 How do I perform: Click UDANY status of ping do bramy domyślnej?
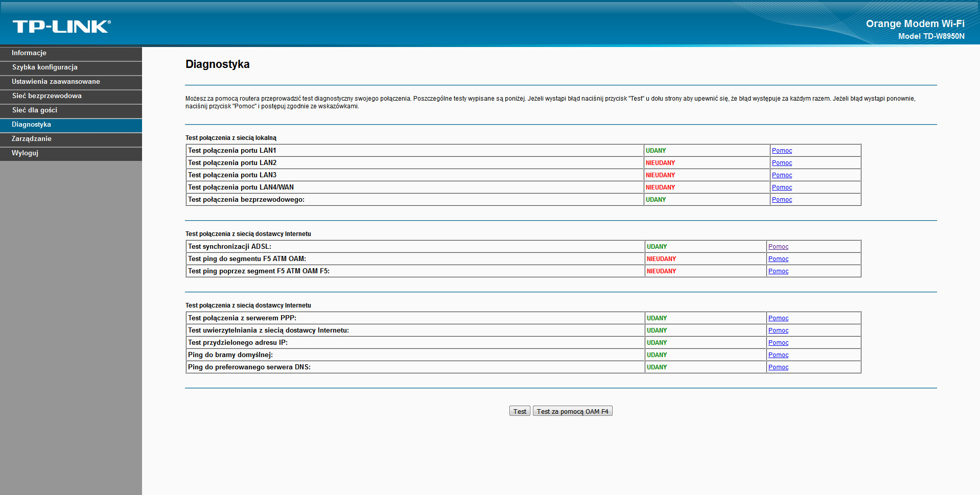657,355
